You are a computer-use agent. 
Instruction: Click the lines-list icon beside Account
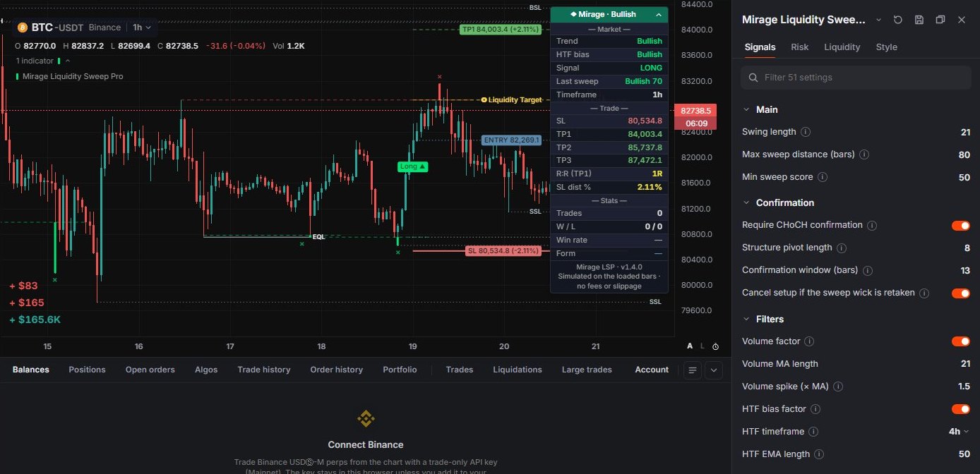(692, 370)
